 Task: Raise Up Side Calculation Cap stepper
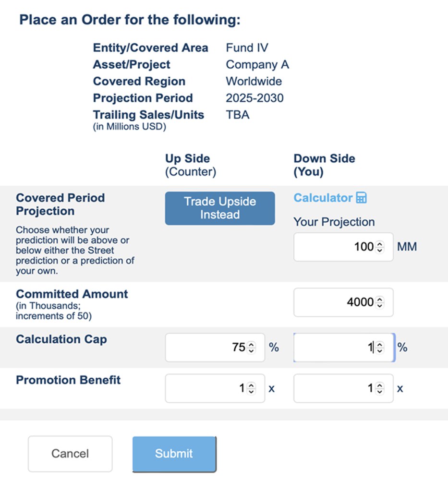click(251, 345)
